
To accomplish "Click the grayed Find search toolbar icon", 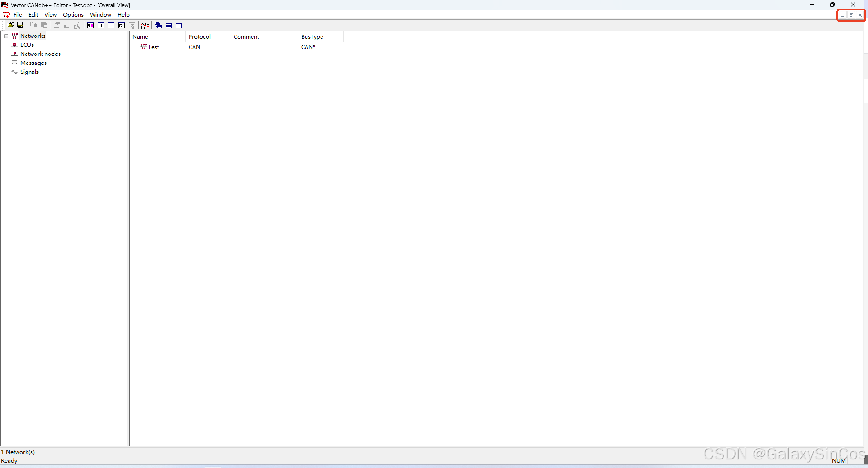I will (77, 25).
